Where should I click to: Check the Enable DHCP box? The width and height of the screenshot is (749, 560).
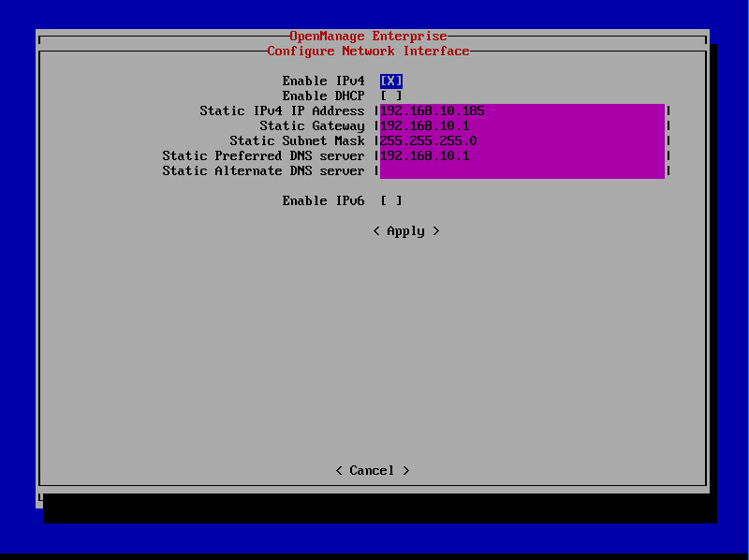pyautogui.click(x=391, y=96)
